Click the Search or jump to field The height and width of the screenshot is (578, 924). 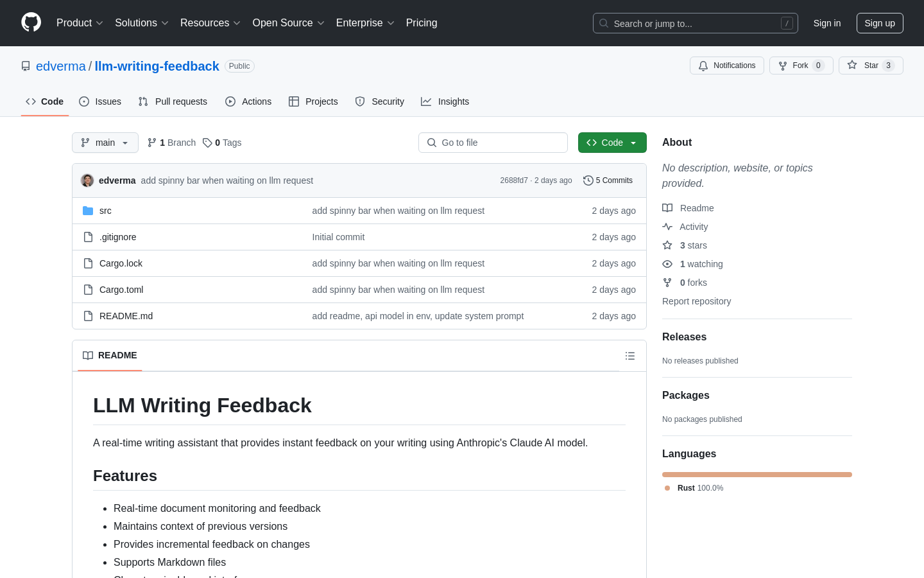(x=696, y=23)
